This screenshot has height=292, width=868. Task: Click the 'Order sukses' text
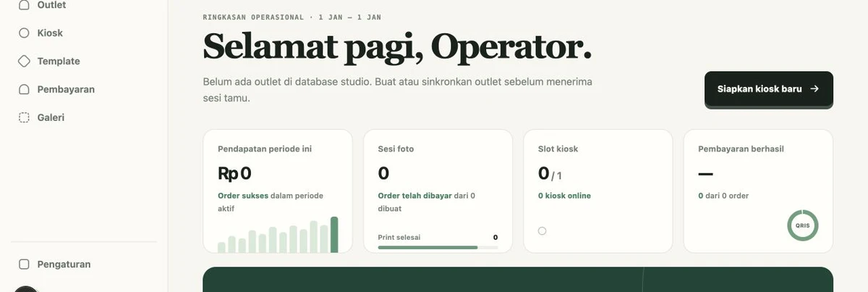pos(243,196)
